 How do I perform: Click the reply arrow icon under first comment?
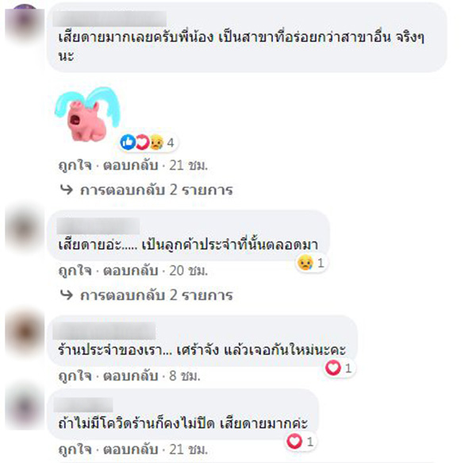tap(67, 190)
